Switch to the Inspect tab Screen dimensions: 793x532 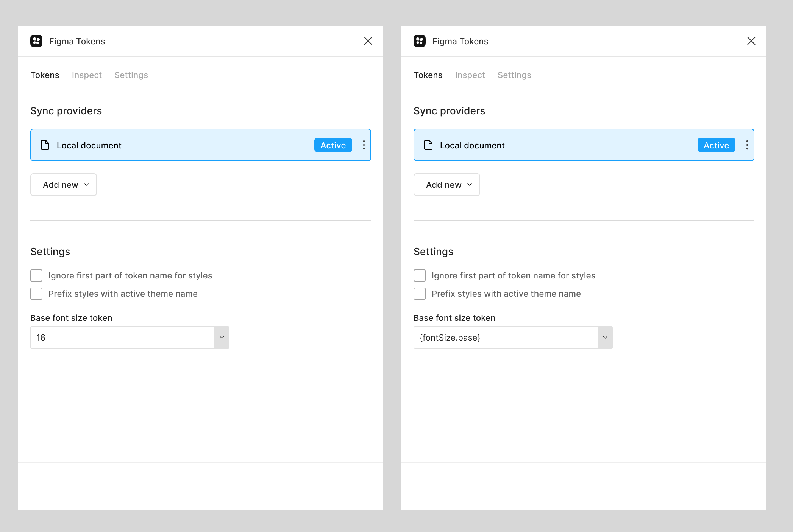pyautogui.click(x=87, y=75)
